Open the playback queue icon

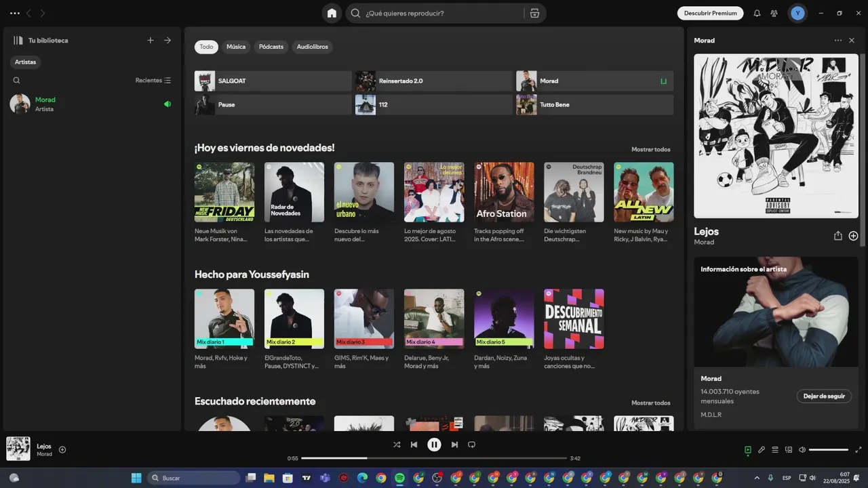pos(775,449)
